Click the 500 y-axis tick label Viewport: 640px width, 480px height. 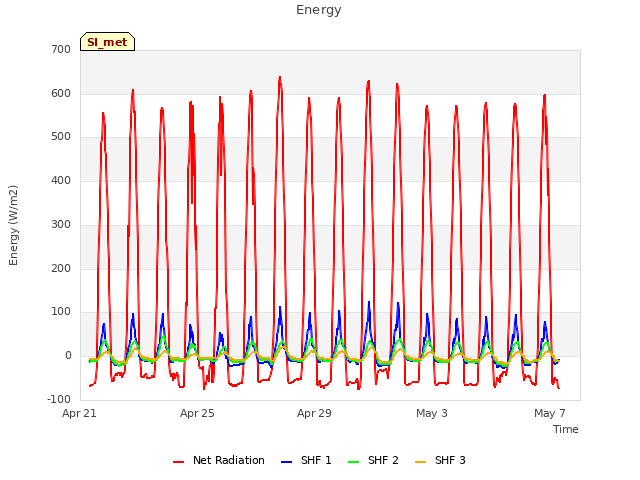click(61, 137)
